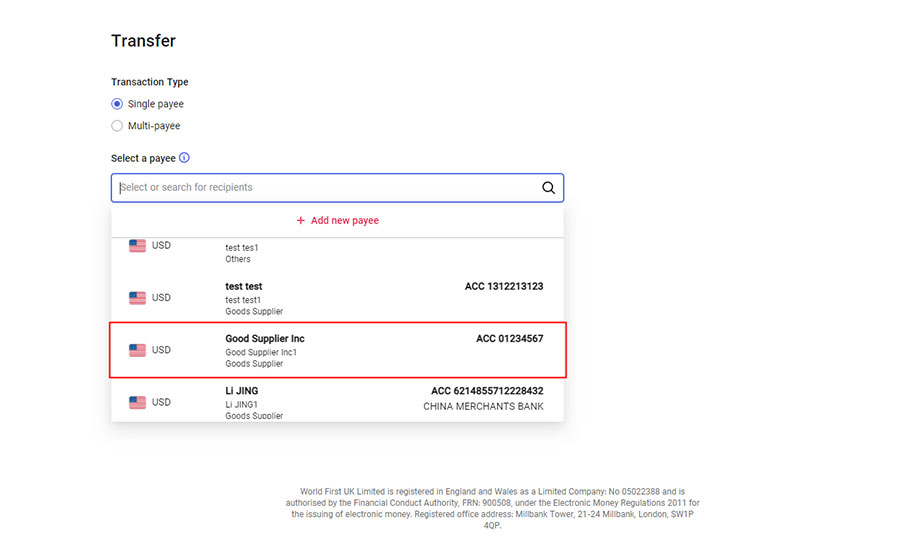Choose the test test payee name

pos(244,287)
